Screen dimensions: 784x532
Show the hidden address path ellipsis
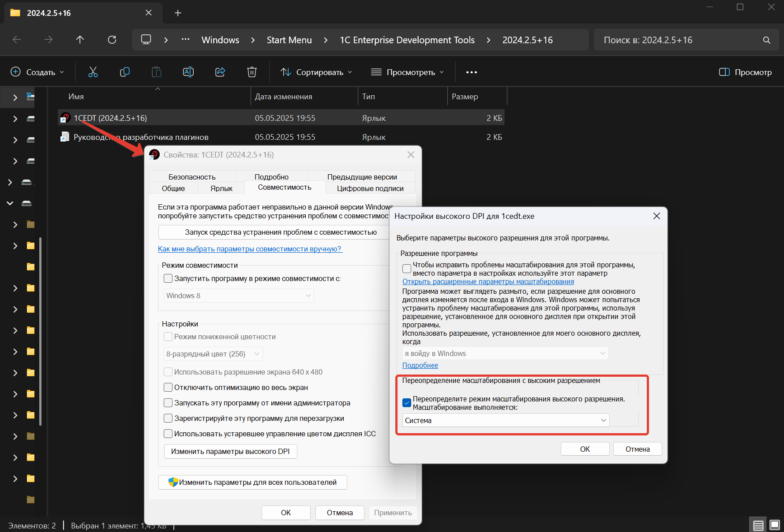[185, 40]
